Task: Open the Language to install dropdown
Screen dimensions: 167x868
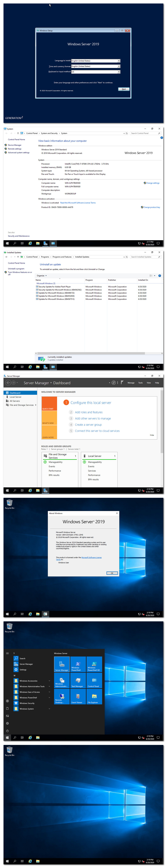Action: tap(96, 61)
